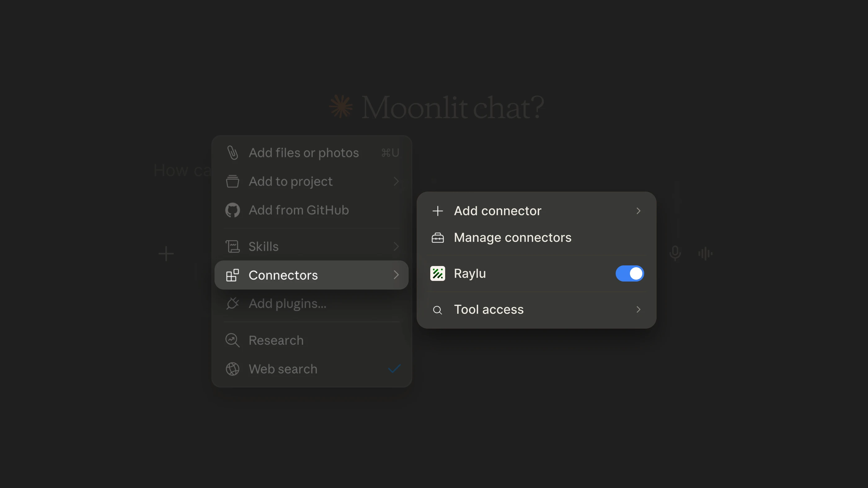This screenshot has width=868, height=488.
Task: Click the plus button in the composer
Action: tap(166, 253)
